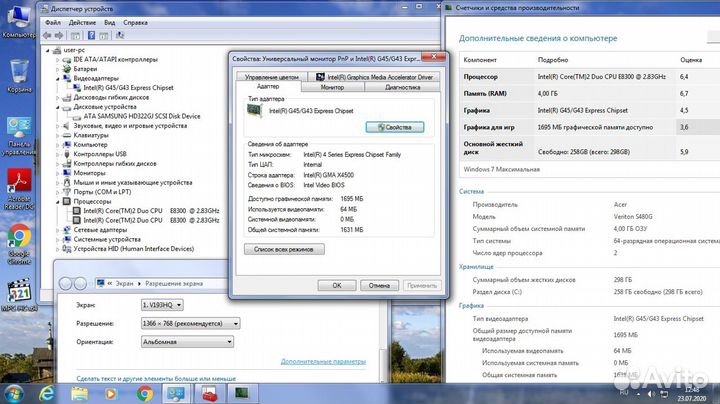
Task: Switch to the Control Panel taskbar item
Action: (176, 394)
